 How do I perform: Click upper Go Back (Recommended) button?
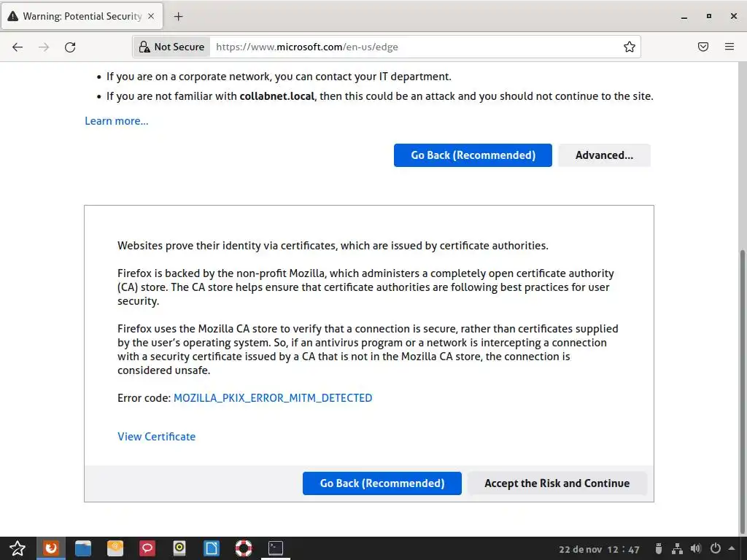click(473, 155)
